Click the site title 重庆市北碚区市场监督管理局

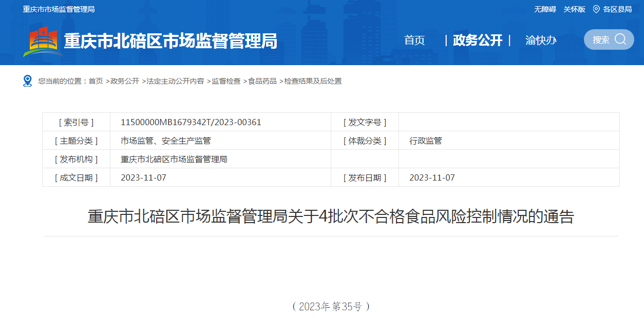[171, 41]
